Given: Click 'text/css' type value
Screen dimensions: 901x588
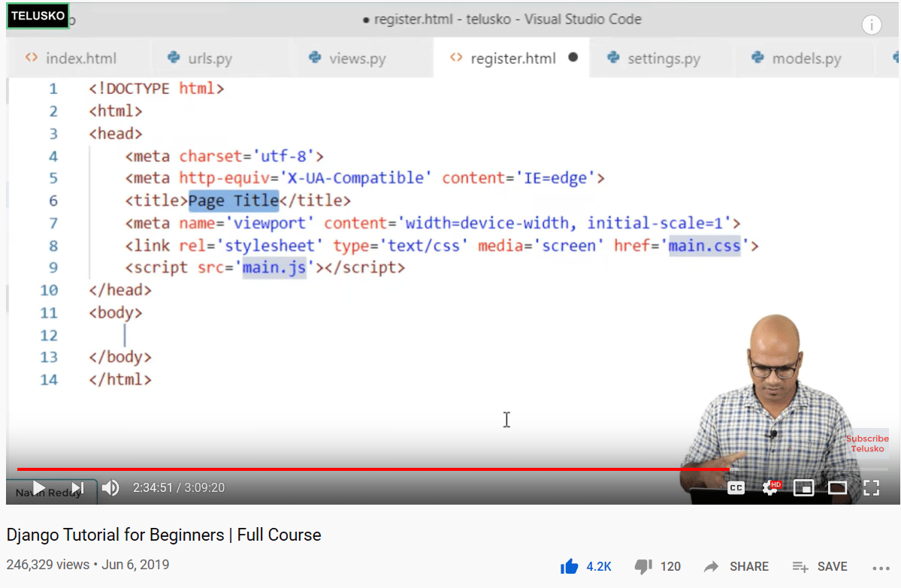Looking at the screenshot, I should click(x=424, y=246).
